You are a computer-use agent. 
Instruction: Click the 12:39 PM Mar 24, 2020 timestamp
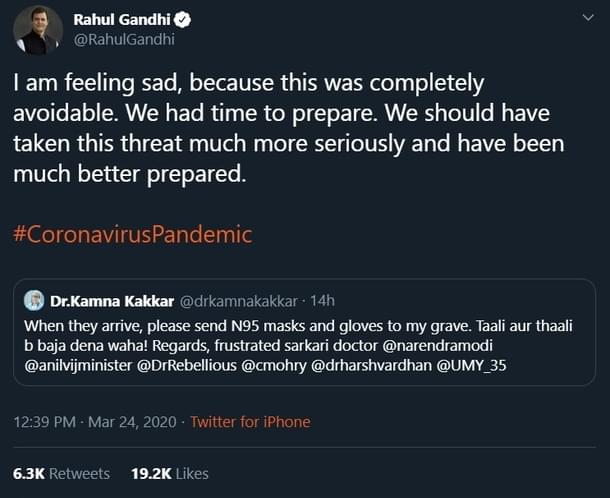tap(93, 422)
